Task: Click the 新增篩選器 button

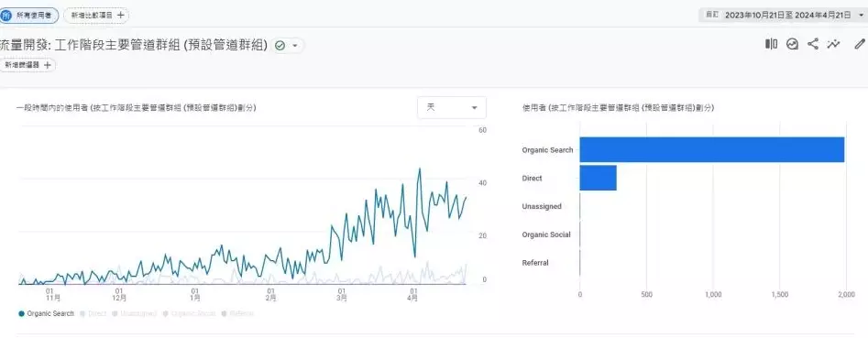Action: pos(27,65)
